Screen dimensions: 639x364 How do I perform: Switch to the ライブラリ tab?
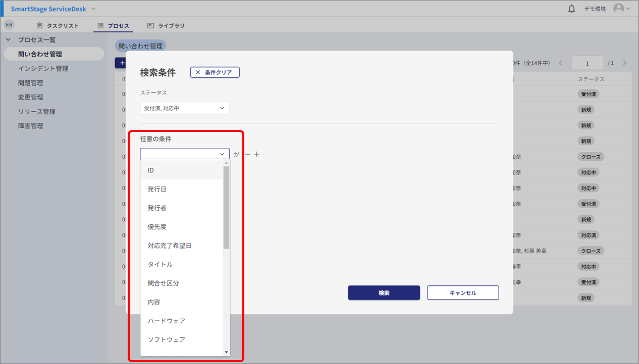tap(166, 25)
